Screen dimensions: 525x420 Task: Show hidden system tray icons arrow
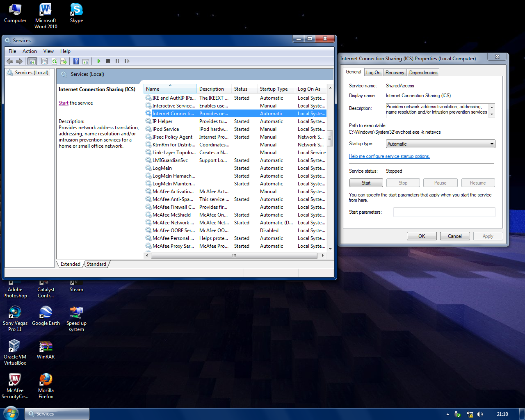pos(447,414)
